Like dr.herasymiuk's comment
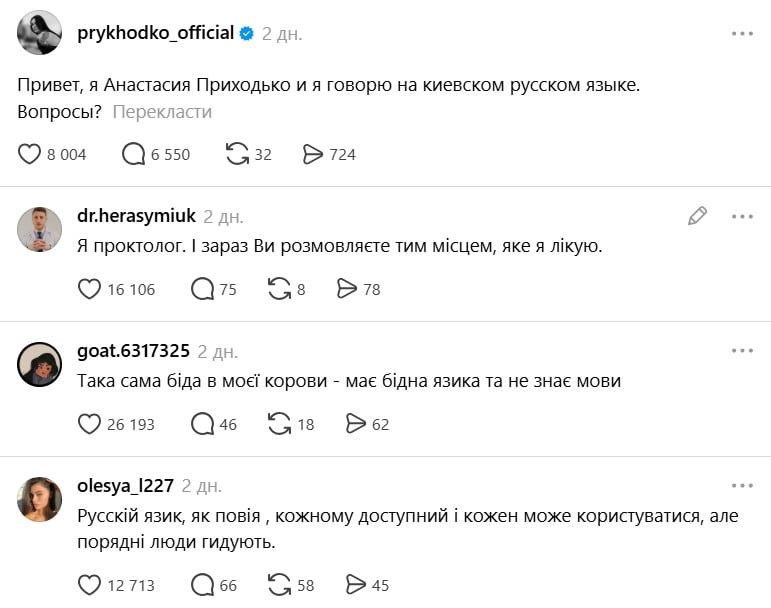 (x=89, y=289)
